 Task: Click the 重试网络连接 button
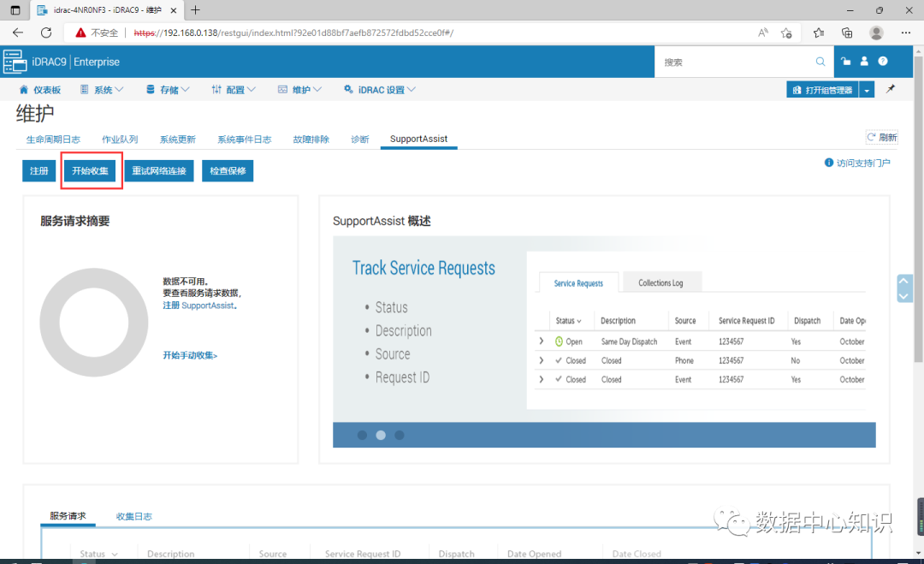click(x=159, y=171)
